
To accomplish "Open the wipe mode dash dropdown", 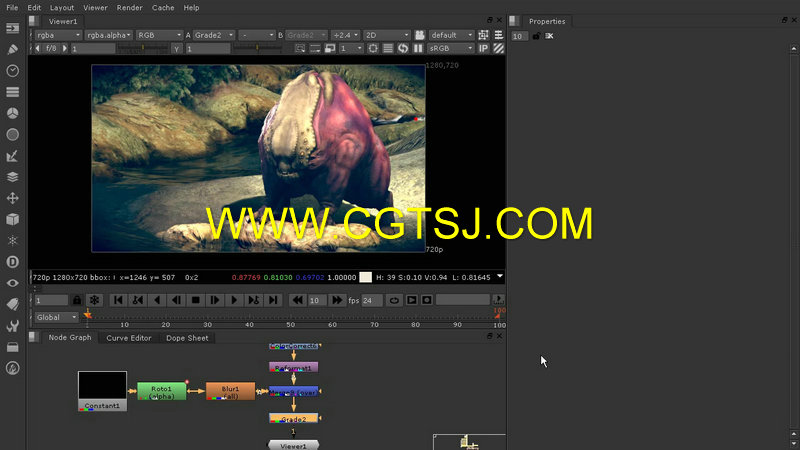I will coord(257,35).
